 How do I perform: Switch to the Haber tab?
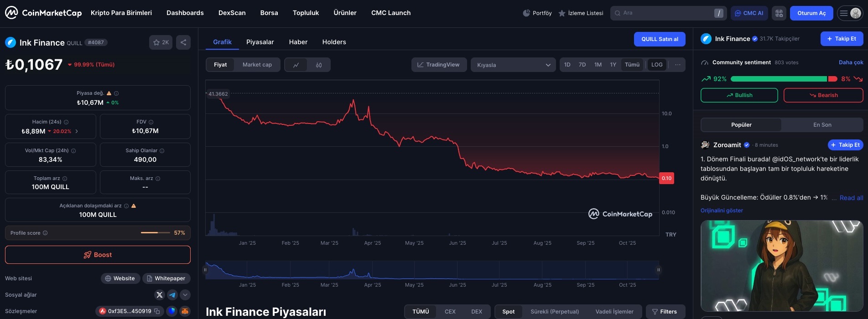tap(298, 42)
